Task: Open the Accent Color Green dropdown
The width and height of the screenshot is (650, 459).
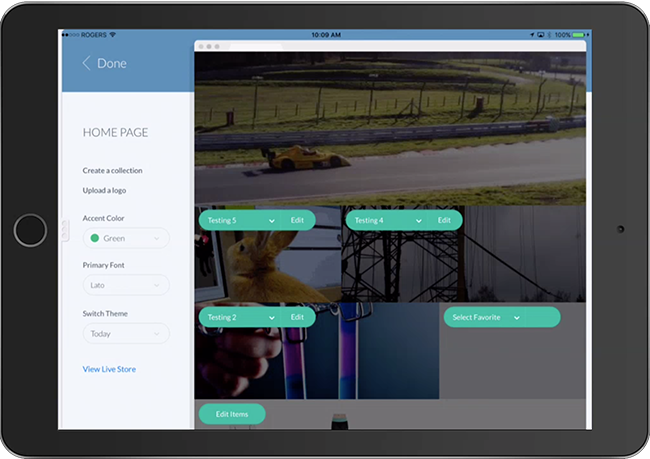Action: [x=126, y=238]
